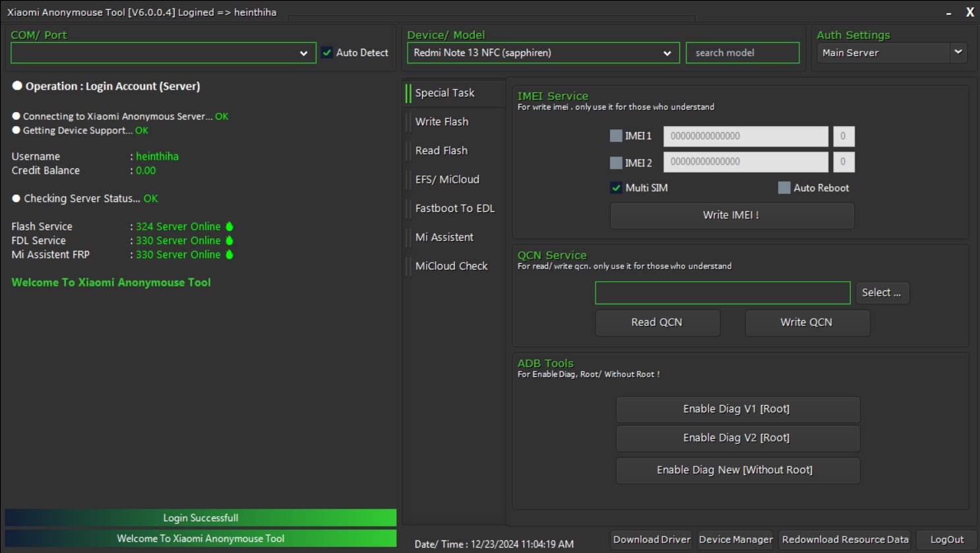Image resolution: width=980 pixels, height=553 pixels.
Task: Click the Welcome To Xiaomi Anonymouse Tool progress bar
Action: point(200,538)
